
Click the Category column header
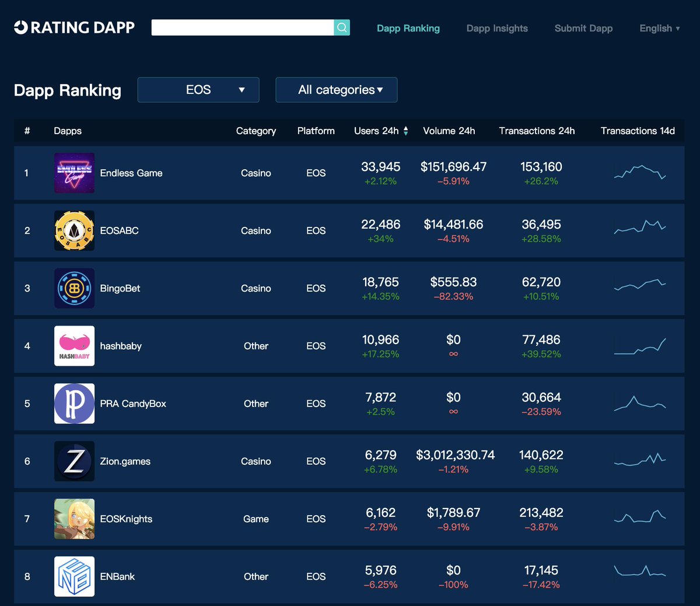coord(256,131)
